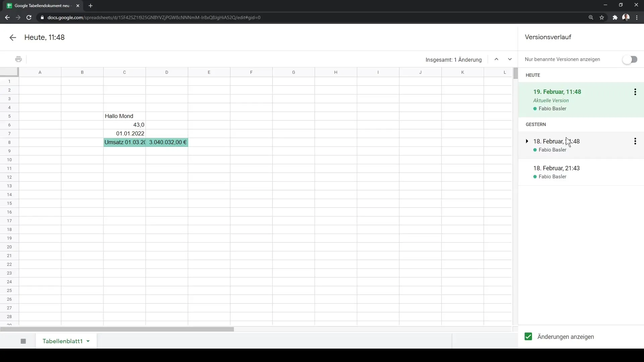Open more options for 18. Februar, 21:48 version
Viewport: 644px width, 362px height.
pos(635,141)
